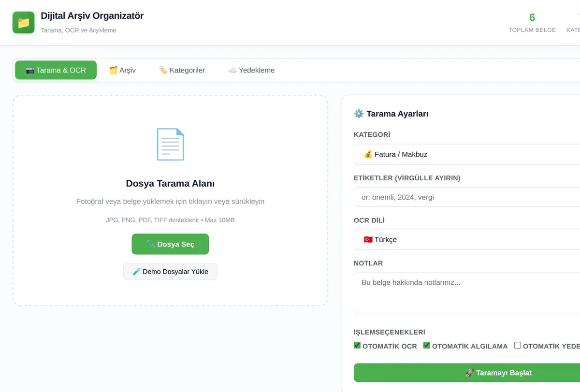Click the Dosya Seç button
Image resolution: width=580 pixels, height=392 pixels.
click(170, 244)
